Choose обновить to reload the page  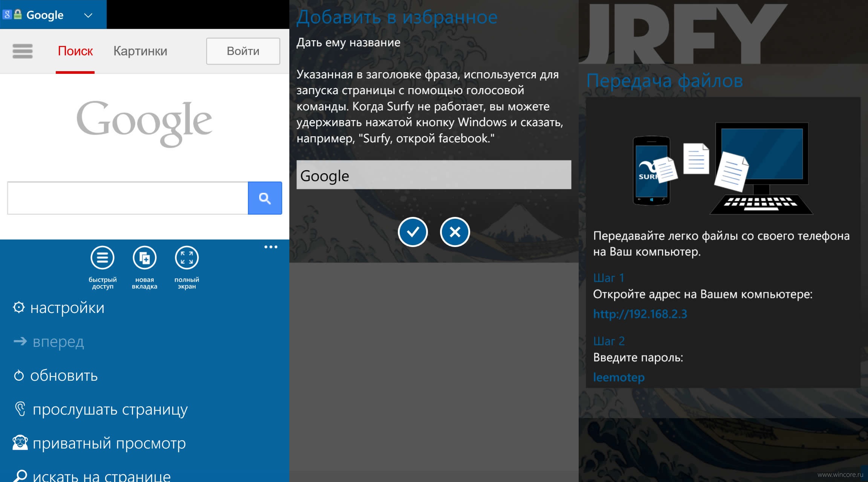(64, 376)
